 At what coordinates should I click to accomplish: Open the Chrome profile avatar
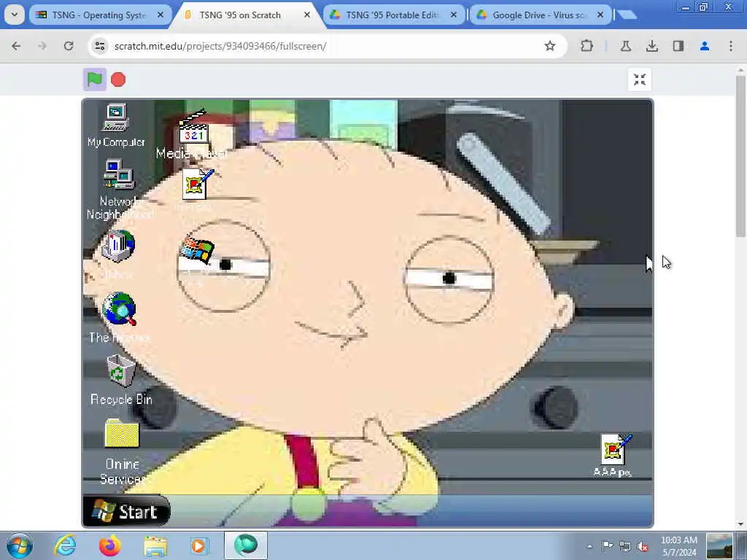pos(705,46)
